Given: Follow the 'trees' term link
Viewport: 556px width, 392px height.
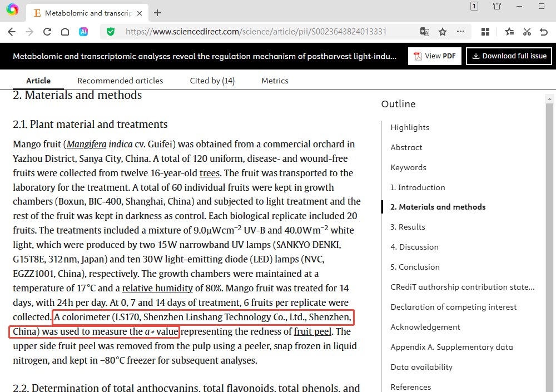Looking at the screenshot, I should 210,173.
